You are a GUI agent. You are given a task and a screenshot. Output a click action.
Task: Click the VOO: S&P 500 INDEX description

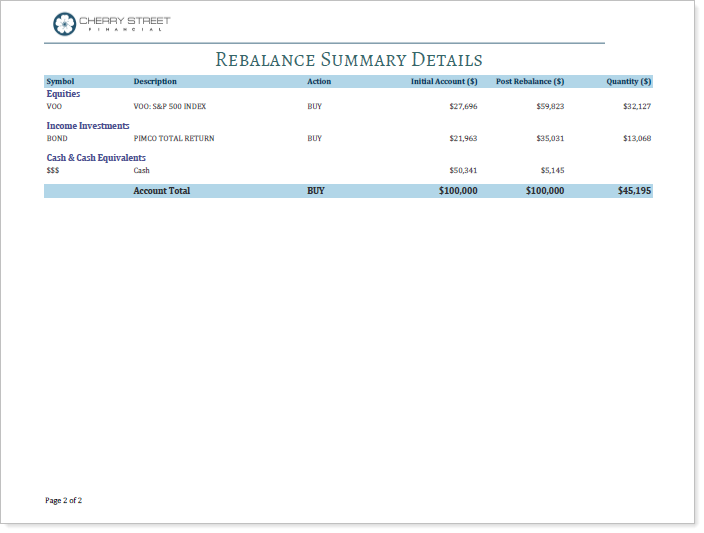click(170, 106)
